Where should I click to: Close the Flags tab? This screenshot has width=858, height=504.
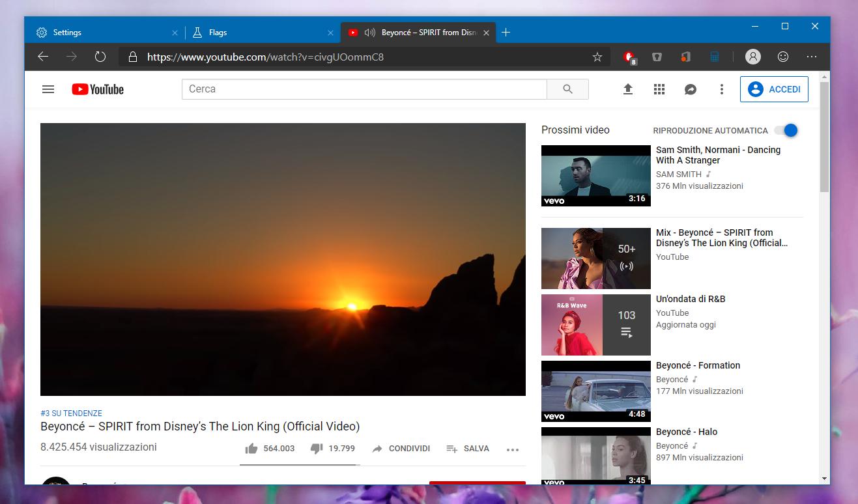click(x=330, y=33)
